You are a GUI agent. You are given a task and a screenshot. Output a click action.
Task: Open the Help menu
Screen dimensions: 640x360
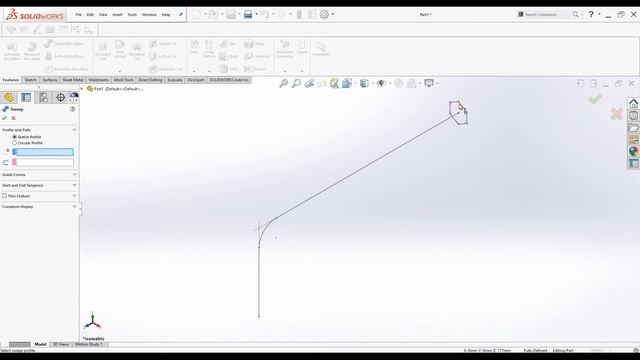pos(166,15)
